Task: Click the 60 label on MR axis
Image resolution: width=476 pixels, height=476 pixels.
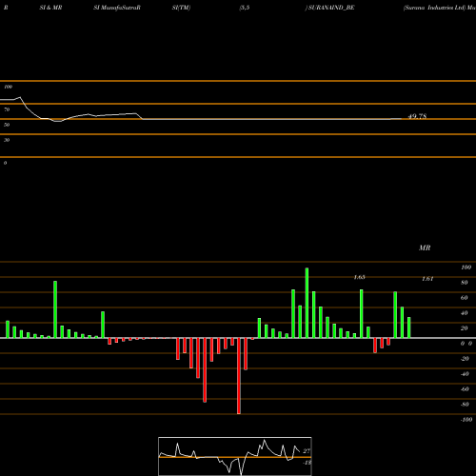Action: coord(465,298)
